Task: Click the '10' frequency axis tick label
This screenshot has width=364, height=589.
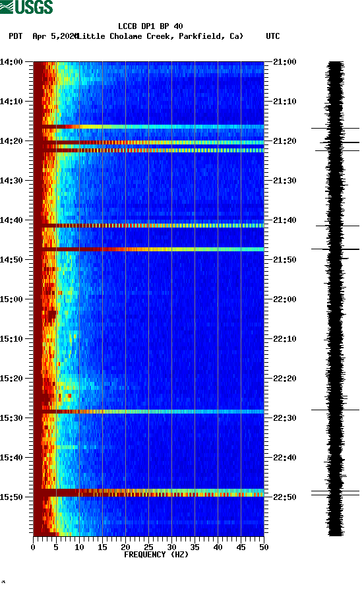Action: click(79, 547)
